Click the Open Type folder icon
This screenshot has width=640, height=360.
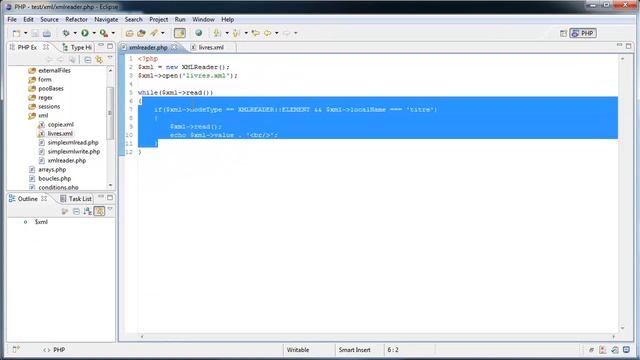coord(129,33)
